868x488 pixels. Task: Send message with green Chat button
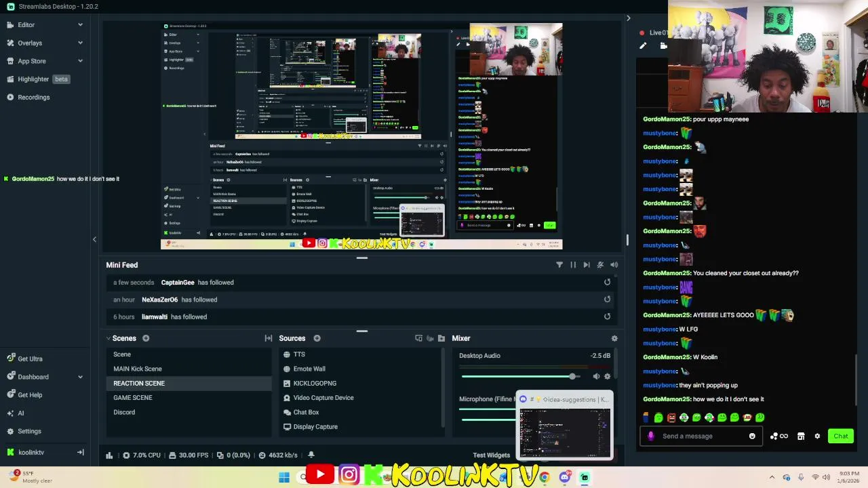pyautogui.click(x=841, y=436)
